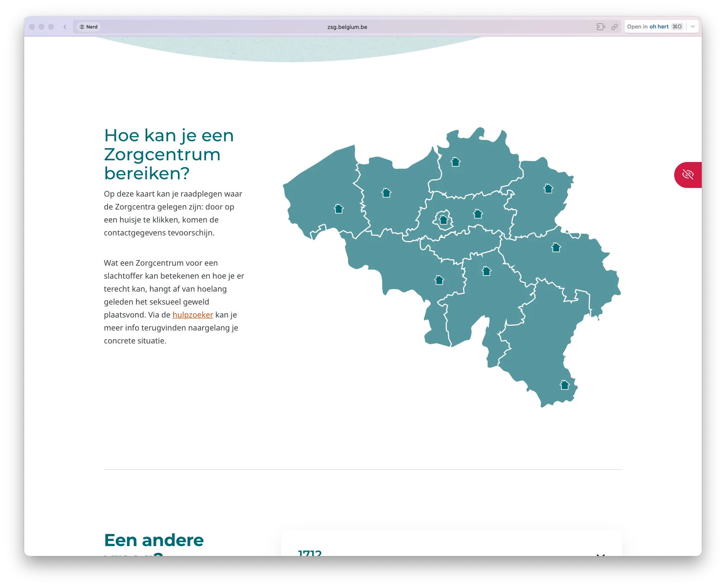Go back using the browser back arrow
Screen dimensions: 726x588
tap(65, 27)
